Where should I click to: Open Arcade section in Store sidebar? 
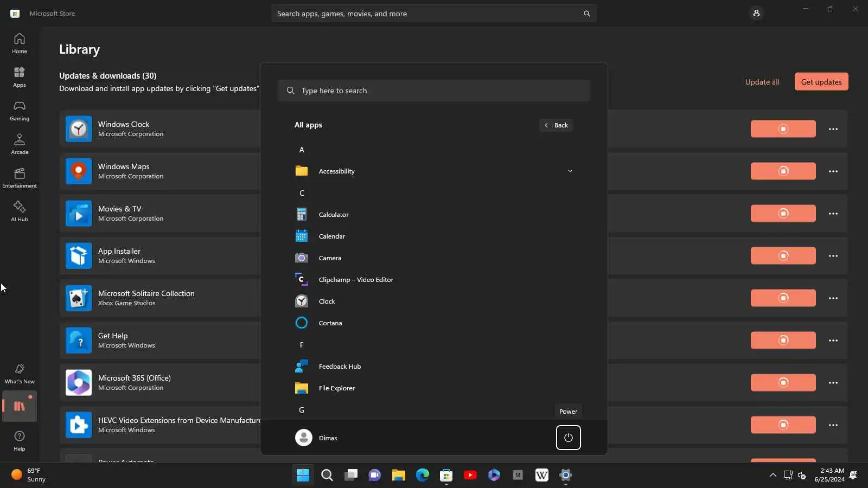(20, 144)
